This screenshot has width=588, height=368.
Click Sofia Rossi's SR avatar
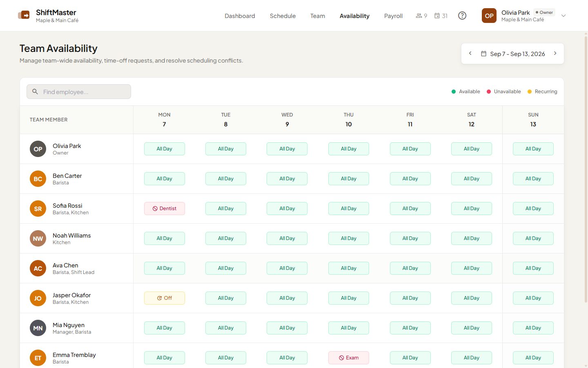(x=38, y=209)
